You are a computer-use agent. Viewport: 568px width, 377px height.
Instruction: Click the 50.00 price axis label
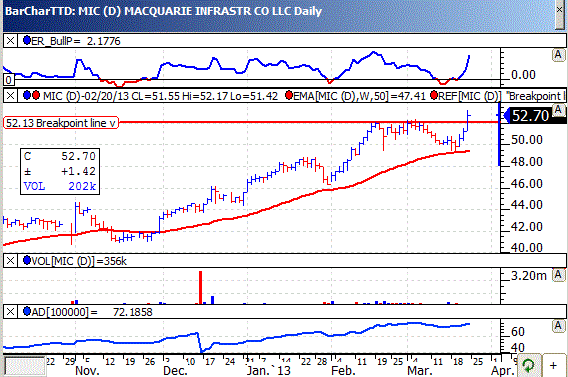coord(526,139)
